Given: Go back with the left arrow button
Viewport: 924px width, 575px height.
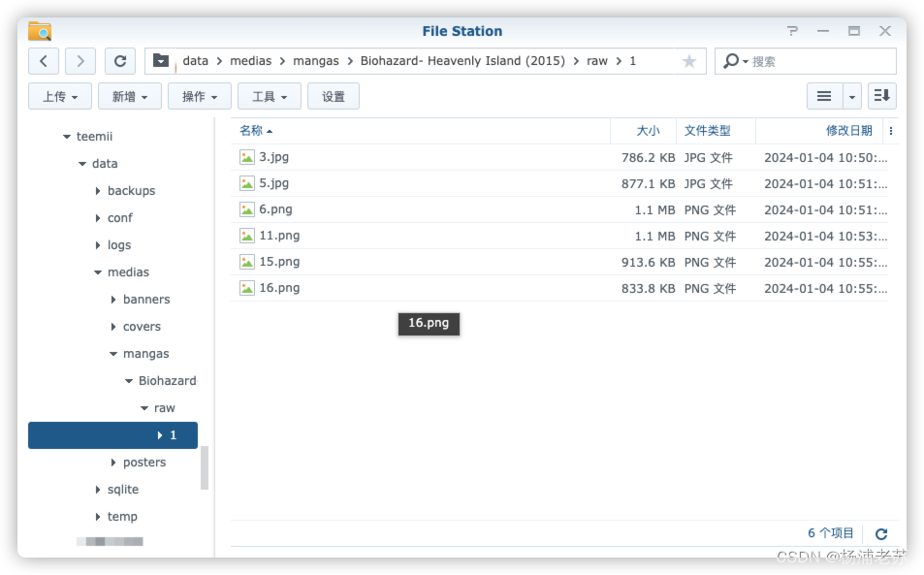Looking at the screenshot, I should 44,61.
